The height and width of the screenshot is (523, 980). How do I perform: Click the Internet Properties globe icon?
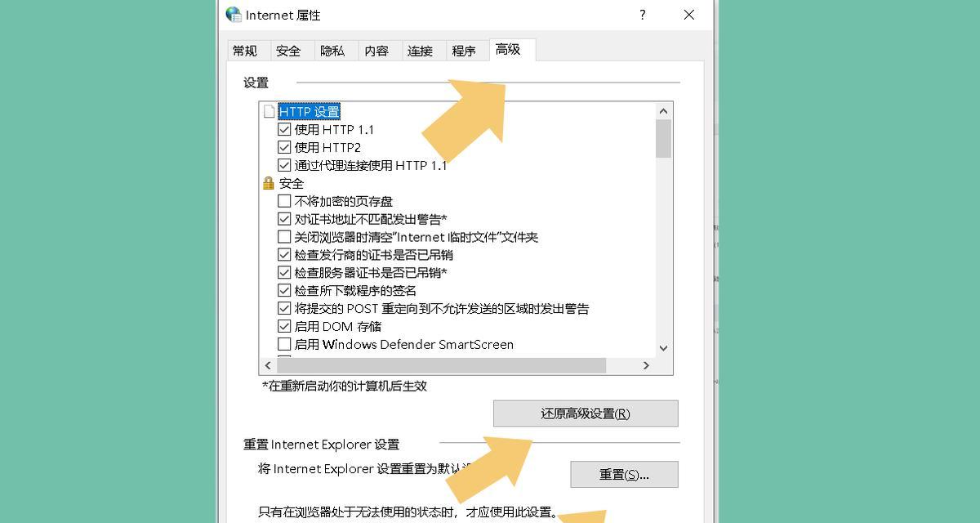234,15
